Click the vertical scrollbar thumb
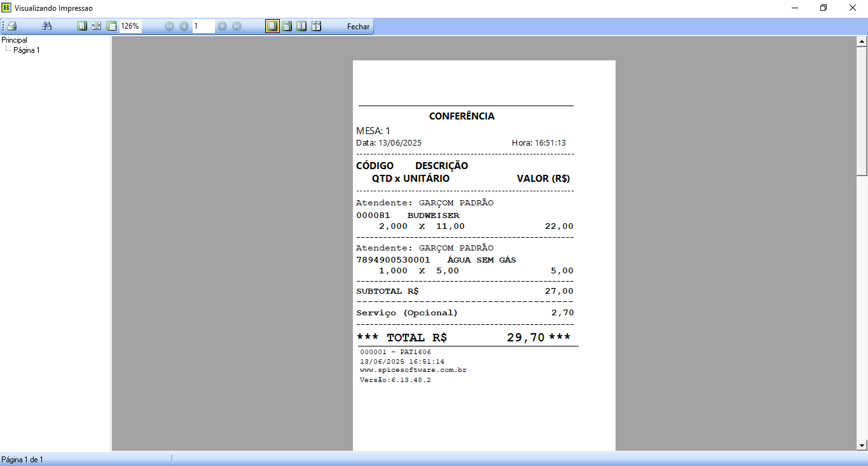Image resolution: width=868 pixels, height=466 pixels. click(x=862, y=111)
